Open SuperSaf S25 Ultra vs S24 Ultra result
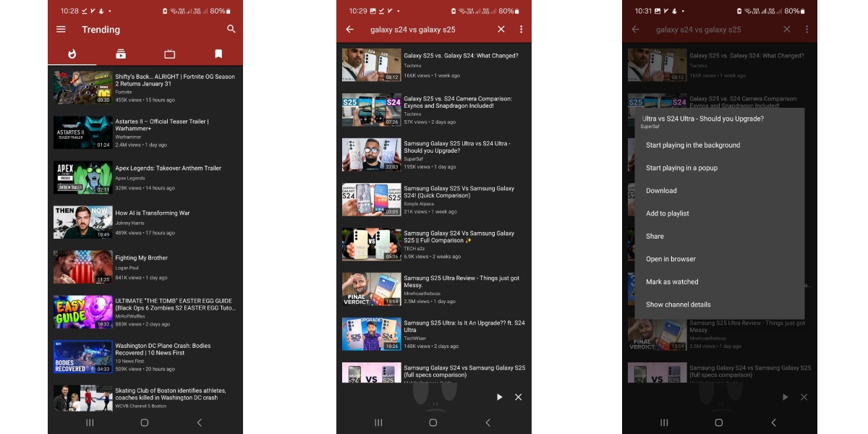 [x=434, y=155]
